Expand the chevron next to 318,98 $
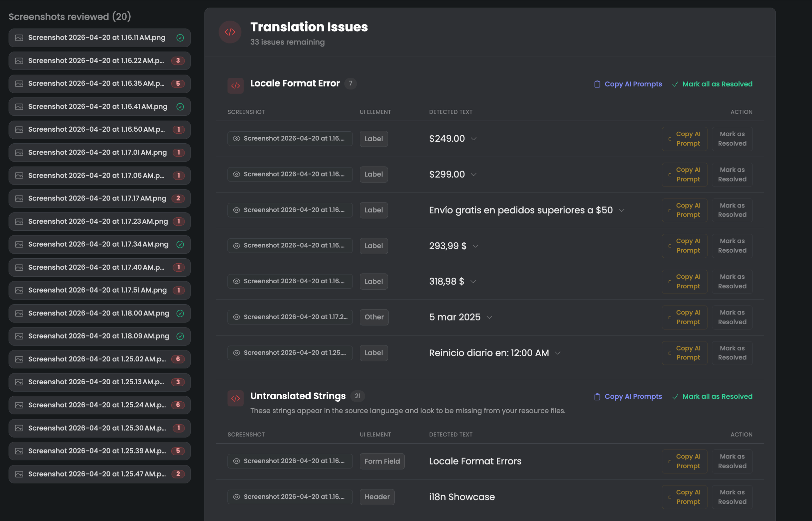This screenshot has width=812, height=521. (473, 282)
